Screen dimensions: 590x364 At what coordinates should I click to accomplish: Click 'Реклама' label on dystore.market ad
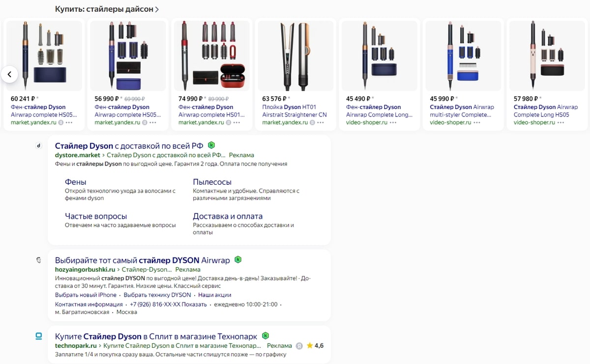click(x=241, y=155)
